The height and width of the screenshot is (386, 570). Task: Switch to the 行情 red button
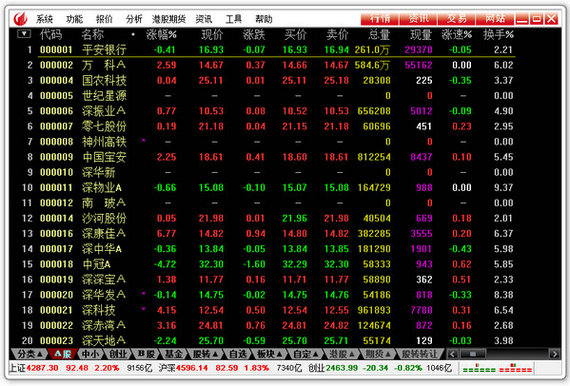[380, 19]
